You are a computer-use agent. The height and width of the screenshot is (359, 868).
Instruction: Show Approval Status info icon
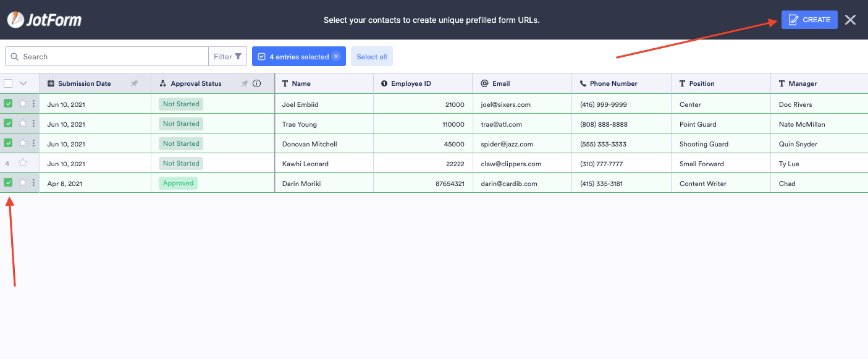coord(257,83)
